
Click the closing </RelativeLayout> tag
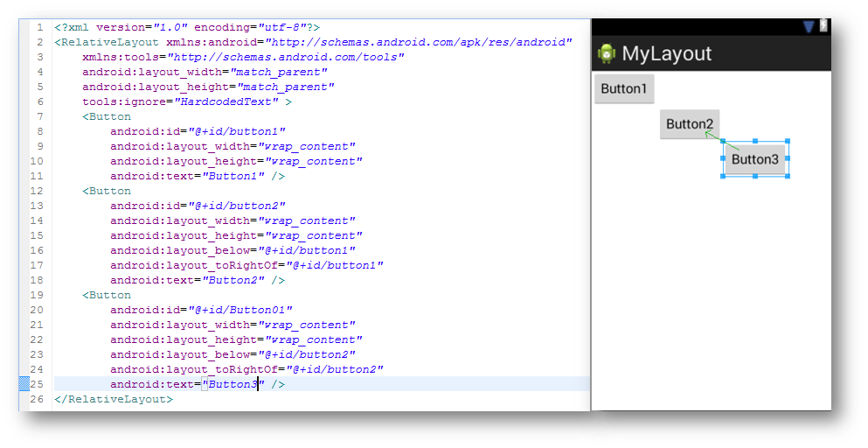tap(114, 399)
